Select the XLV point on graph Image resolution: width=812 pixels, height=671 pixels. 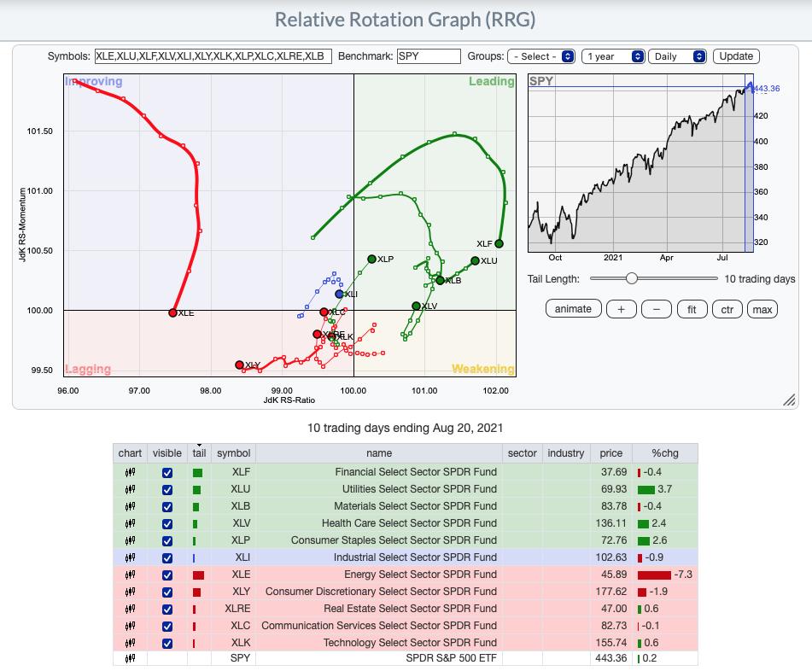416,306
